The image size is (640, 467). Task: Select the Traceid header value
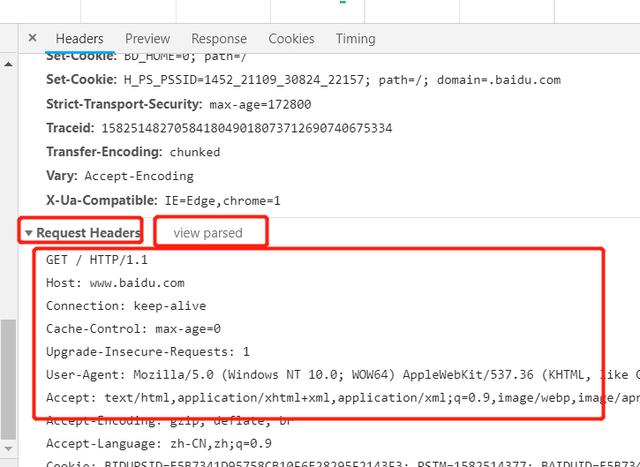click(247, 128)
